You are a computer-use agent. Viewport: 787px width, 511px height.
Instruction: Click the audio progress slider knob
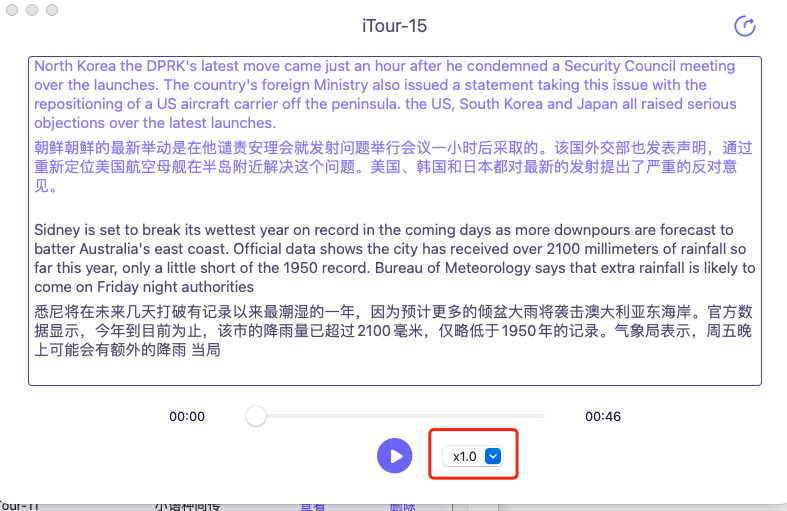pyautogui.click(x=256, y=416)
